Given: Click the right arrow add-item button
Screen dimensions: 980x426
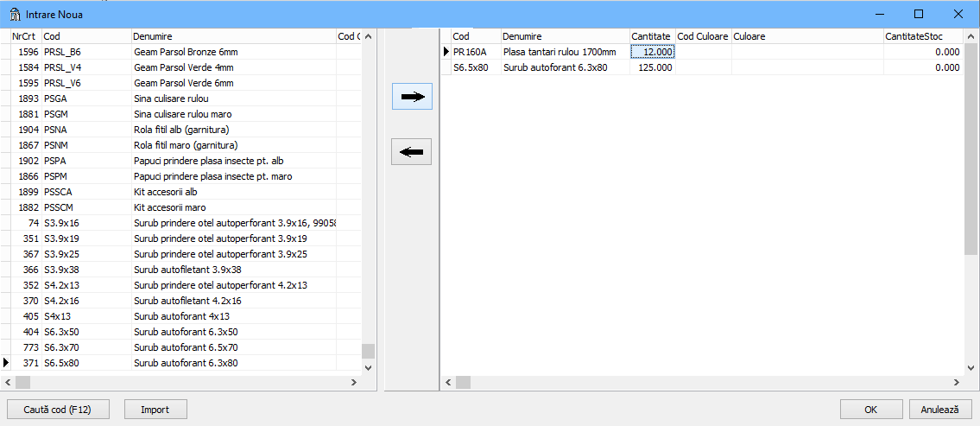Looking at the screenshot, I should 412,97.
